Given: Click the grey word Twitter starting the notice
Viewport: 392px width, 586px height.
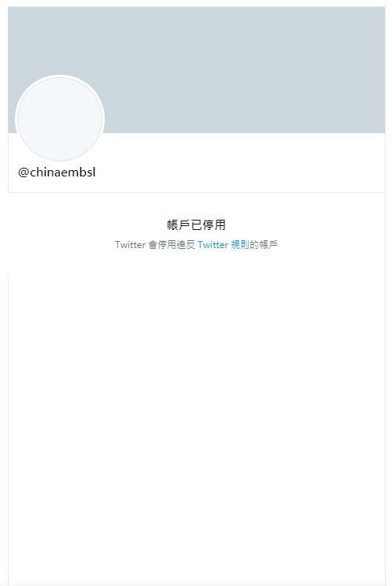Looking at the screenshot, I should 130,245.
